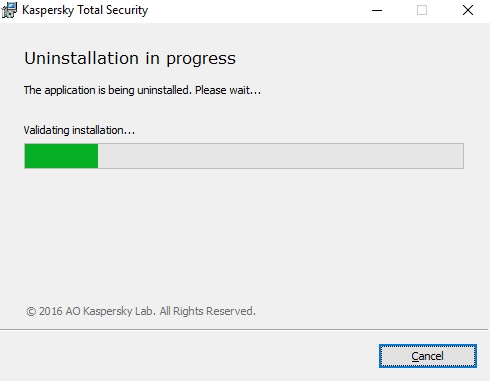This screenshot has width=490, height=381.
Task: Click the AO Kaspersky Lab copyright notice
Action: (x=141, y=311)
